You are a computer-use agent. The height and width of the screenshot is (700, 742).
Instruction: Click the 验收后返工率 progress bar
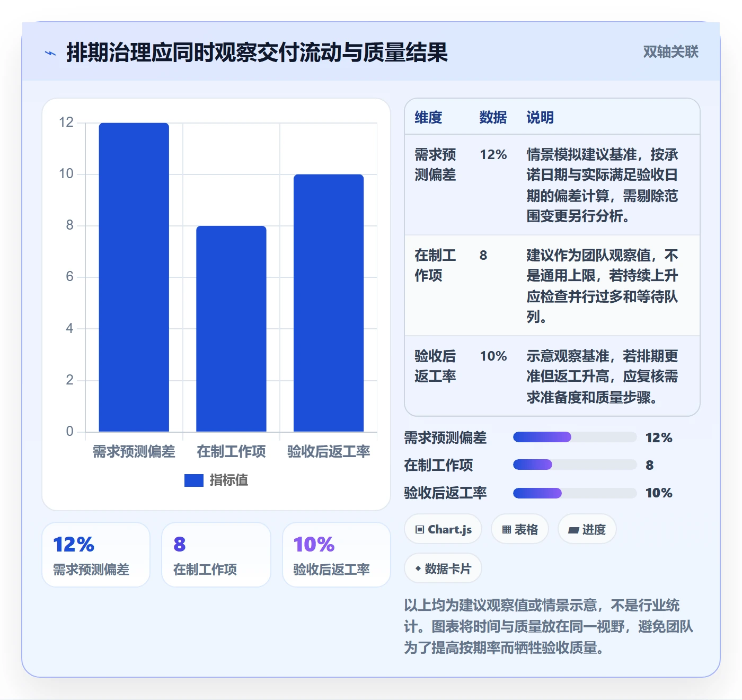pyautogui.click(x=575, y=493)
